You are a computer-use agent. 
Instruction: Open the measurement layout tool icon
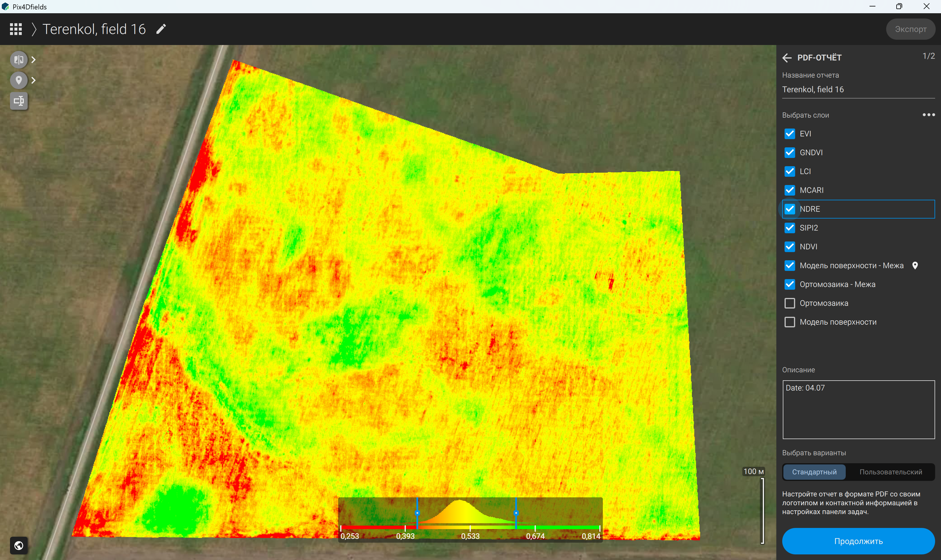tap(19, 101)
